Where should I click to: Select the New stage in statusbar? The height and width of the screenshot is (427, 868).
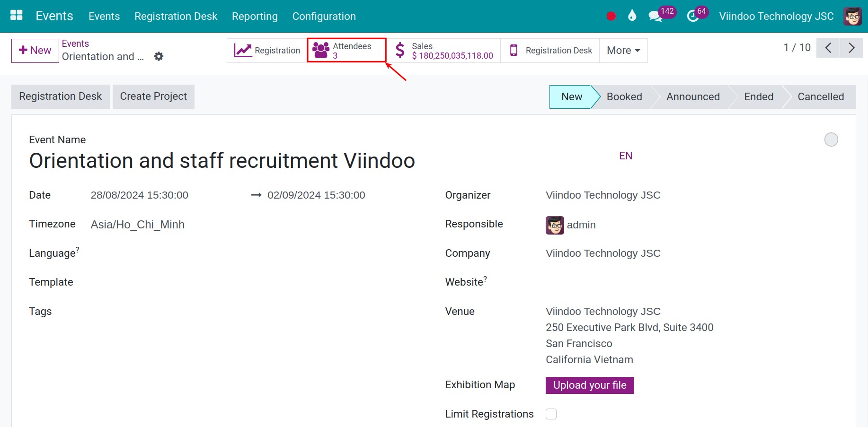(x=571, y=97)
